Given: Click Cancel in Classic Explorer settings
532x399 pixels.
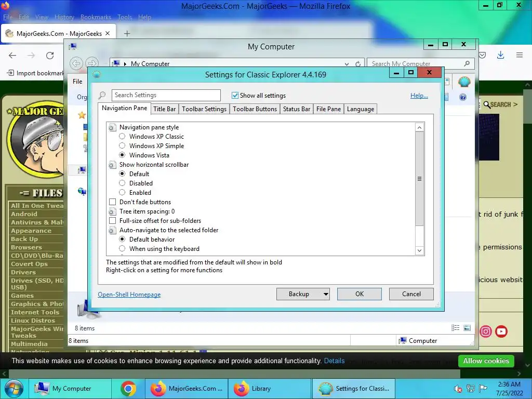Looking at the screenshot, I should pyautogui.click(x=411, y=294).
